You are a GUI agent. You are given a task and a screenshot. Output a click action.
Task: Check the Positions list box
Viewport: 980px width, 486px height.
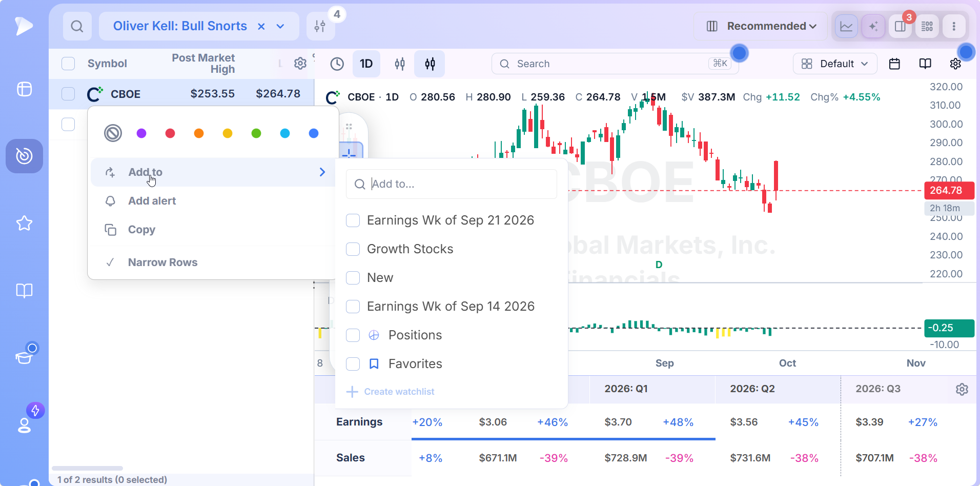(353, 335)
